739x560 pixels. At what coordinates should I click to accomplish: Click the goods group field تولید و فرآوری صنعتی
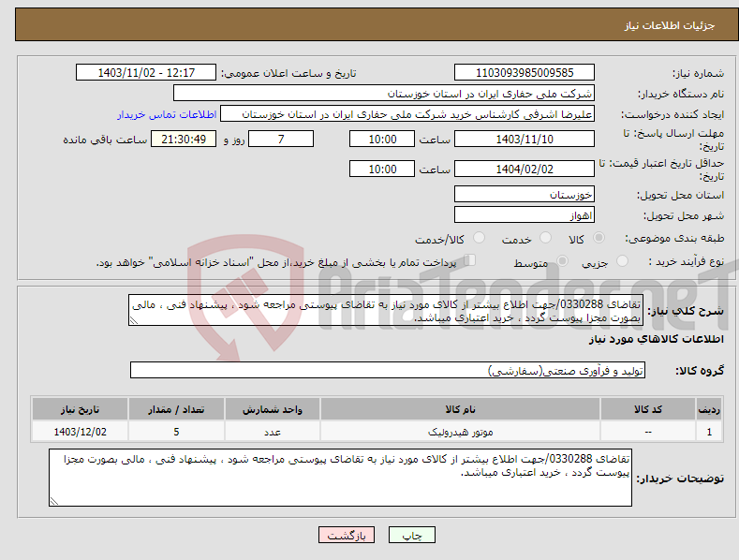(x=388, y=370)
